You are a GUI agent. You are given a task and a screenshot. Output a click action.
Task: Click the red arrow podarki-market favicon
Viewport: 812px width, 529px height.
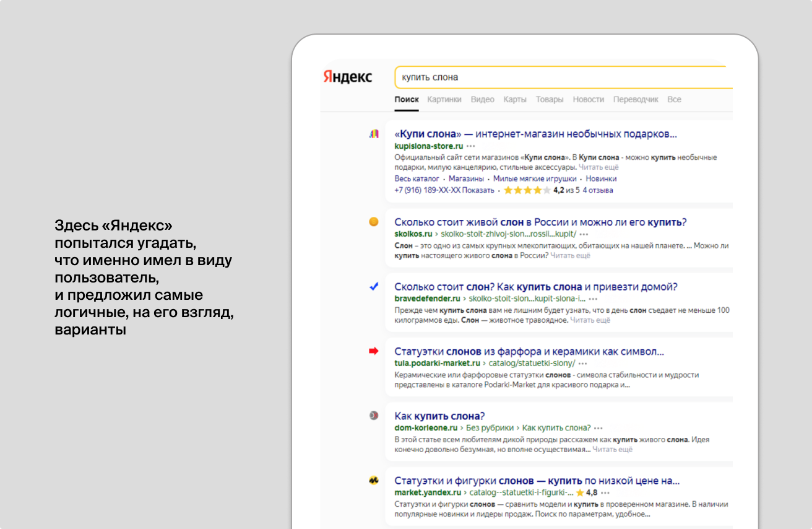374,351
